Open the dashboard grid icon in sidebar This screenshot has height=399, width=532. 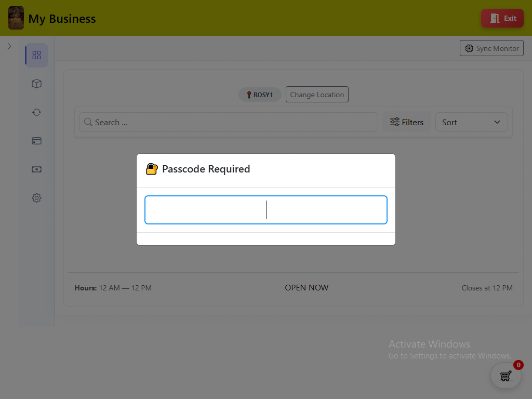[37, 55]
